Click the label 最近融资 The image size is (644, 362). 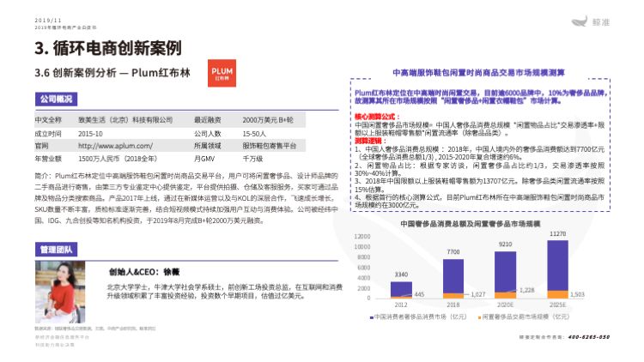coord(208,120)
